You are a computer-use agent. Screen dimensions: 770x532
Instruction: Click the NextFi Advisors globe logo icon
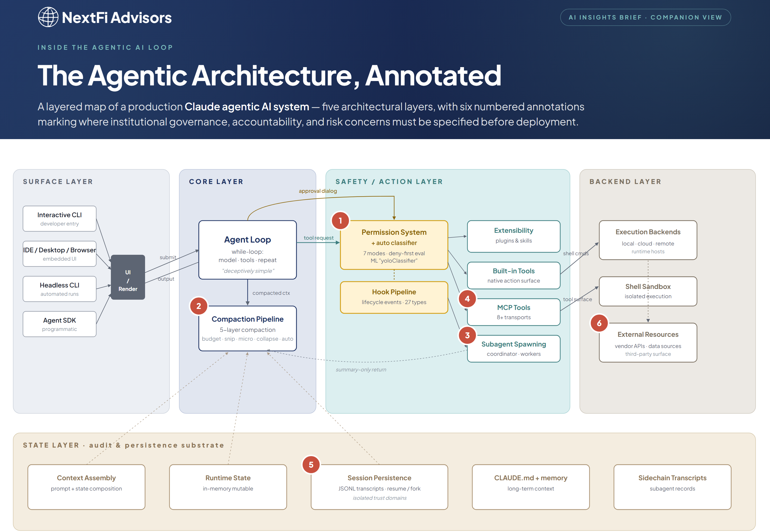pos(48,17)
